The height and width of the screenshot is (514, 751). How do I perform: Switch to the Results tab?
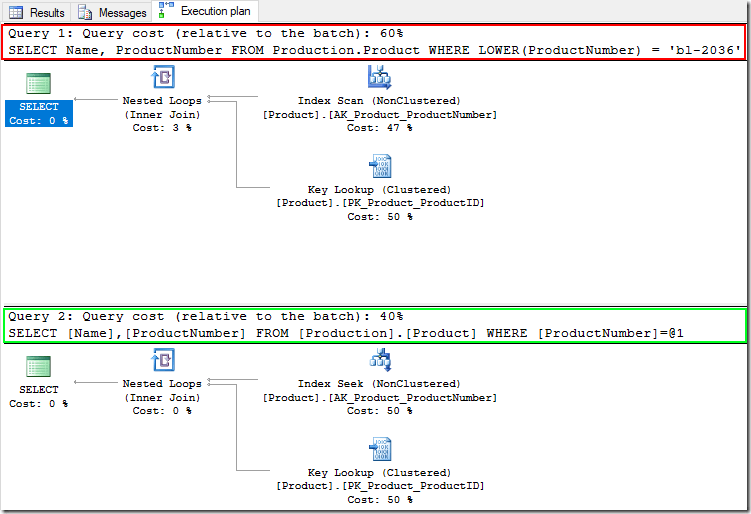pyautogui.click(x=37, y=12)
